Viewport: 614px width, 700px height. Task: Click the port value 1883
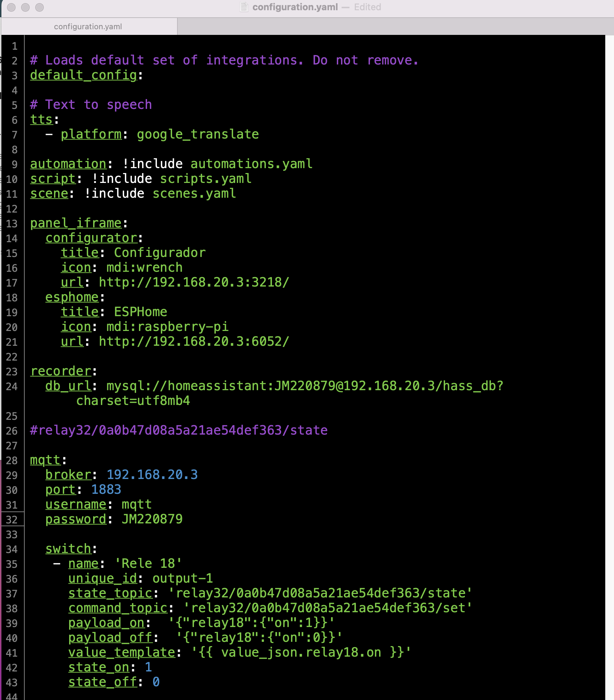click(106, 490)
